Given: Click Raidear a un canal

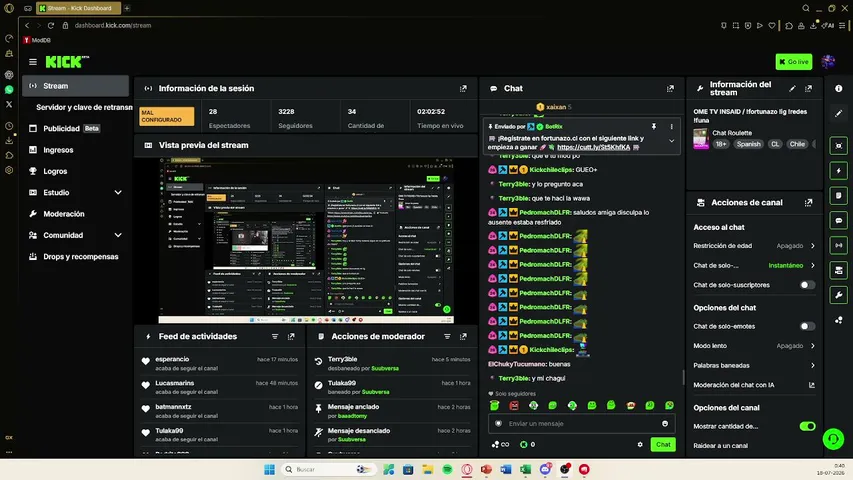Looking at the screenshot, I should (720, 446).
